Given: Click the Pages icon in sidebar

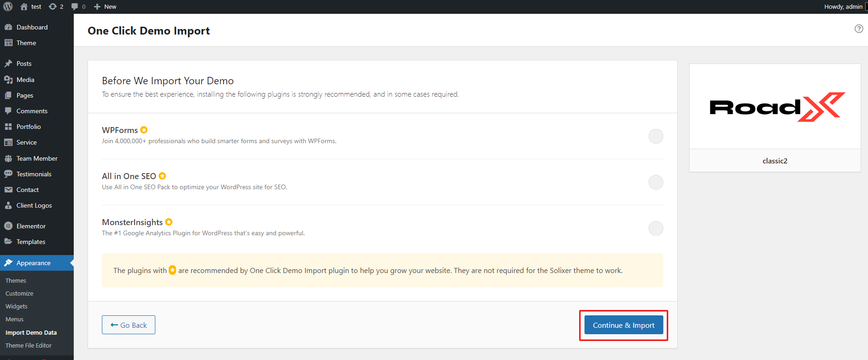Looking at the screenshot, I should (8, 95).
